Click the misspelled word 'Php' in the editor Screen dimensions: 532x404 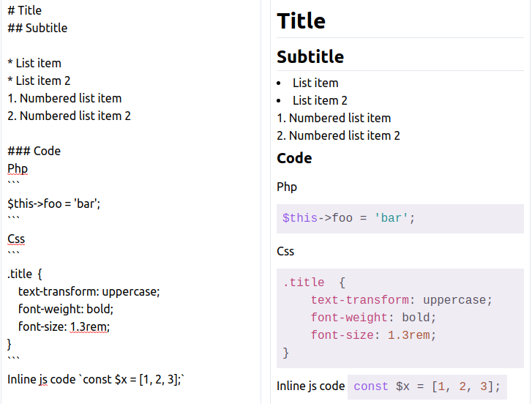(18, 168)
